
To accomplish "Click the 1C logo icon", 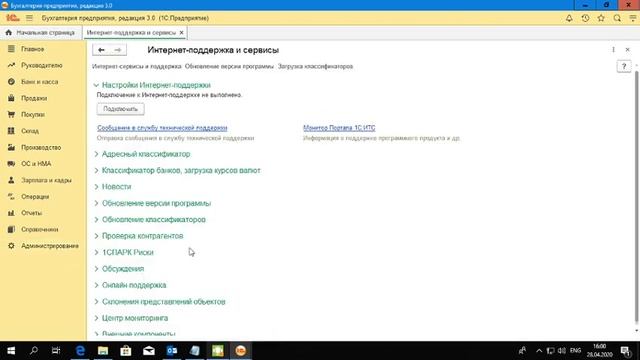I will pos(13,18).
